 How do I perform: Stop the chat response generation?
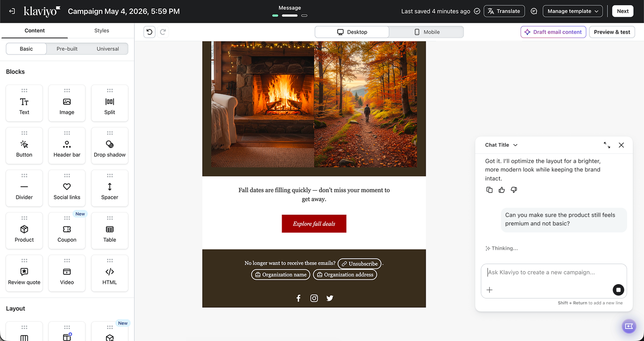[618, 290]
